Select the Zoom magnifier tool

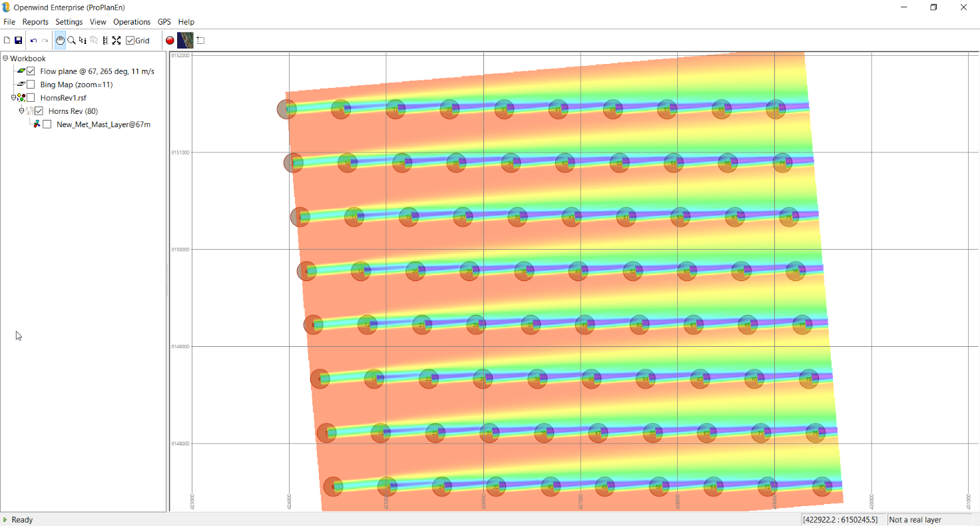pos(71,41)
